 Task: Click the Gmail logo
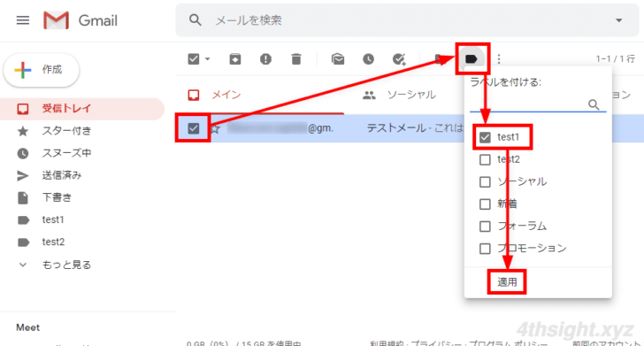[80, 20]
